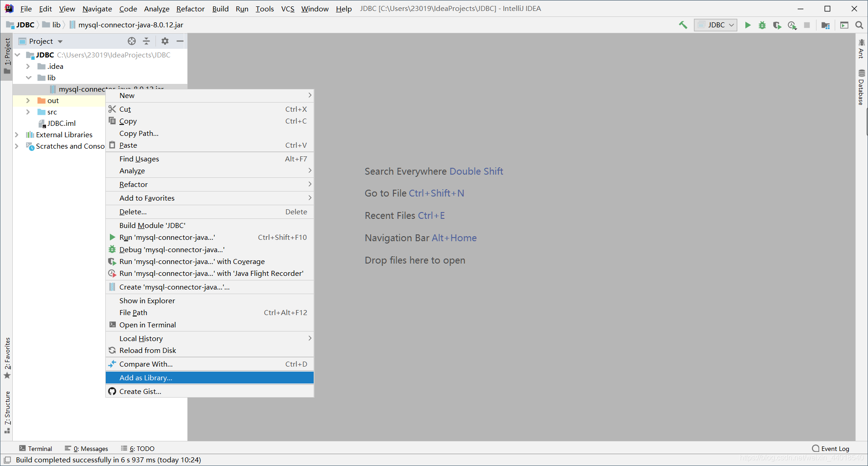Select Show in Explorer
Screen dimensions: 868x466
210,300
